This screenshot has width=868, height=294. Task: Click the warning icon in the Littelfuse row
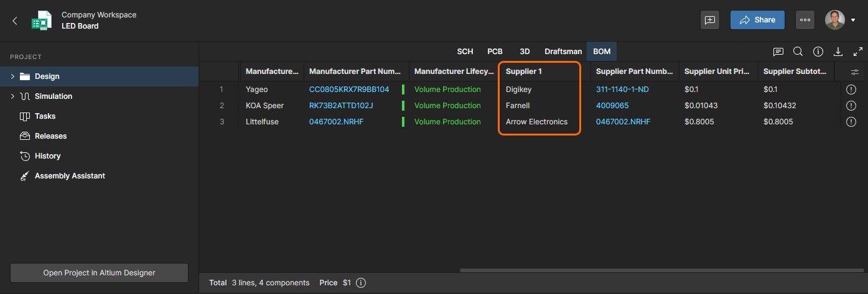point(851,122)
